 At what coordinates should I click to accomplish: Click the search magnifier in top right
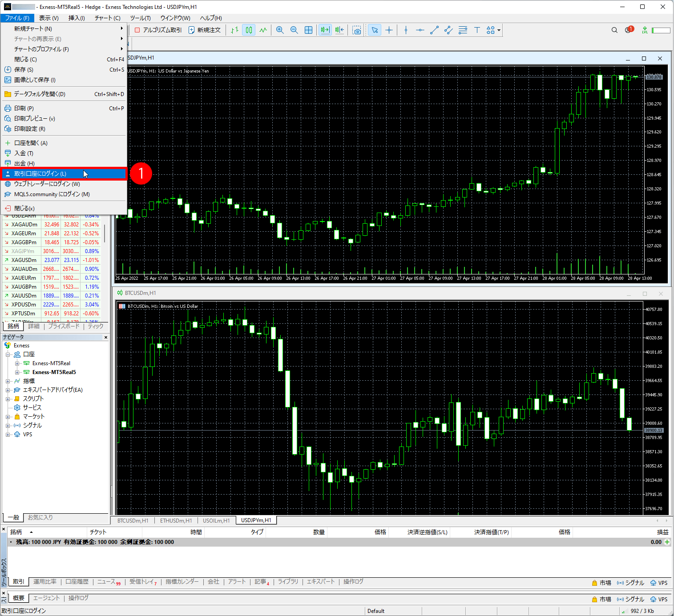(x=614, y=30)
